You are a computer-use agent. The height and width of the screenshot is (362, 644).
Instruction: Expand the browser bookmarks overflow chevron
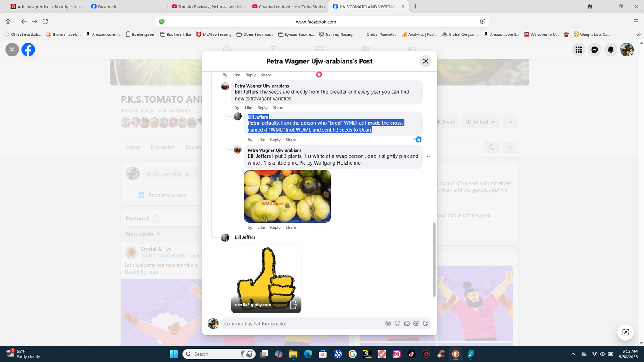pyautogui.click(x=638, y=34)
